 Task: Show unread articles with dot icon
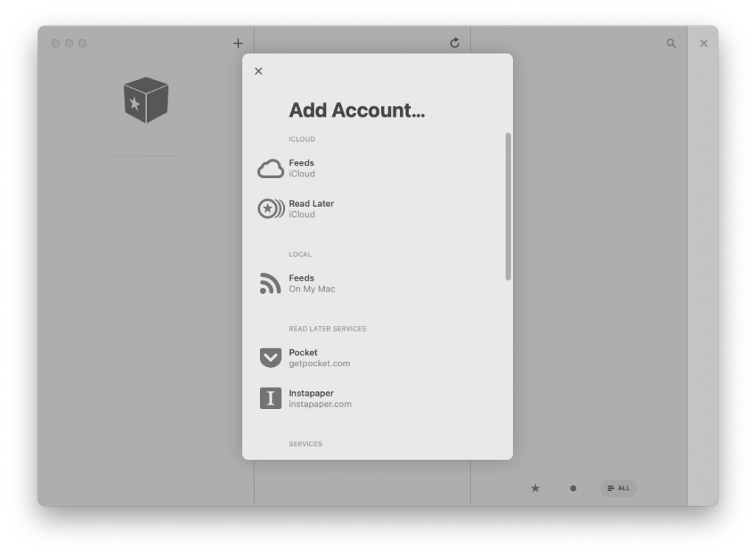coord(573,489)
